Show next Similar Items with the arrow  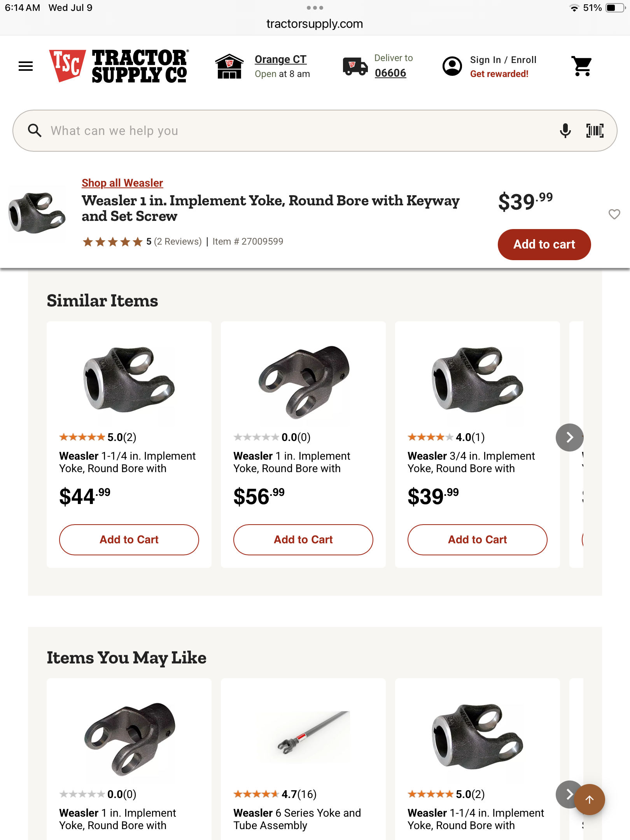569,437
